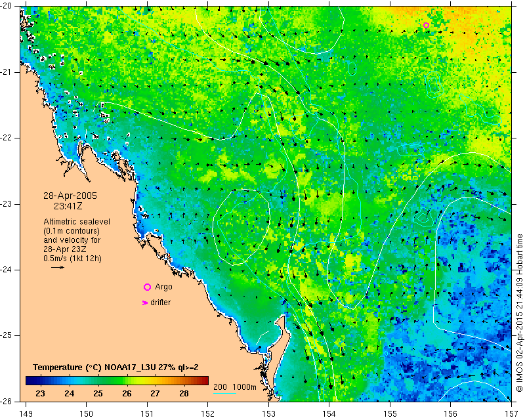Click the longitude axis label 152

click(x=208, y=414)
